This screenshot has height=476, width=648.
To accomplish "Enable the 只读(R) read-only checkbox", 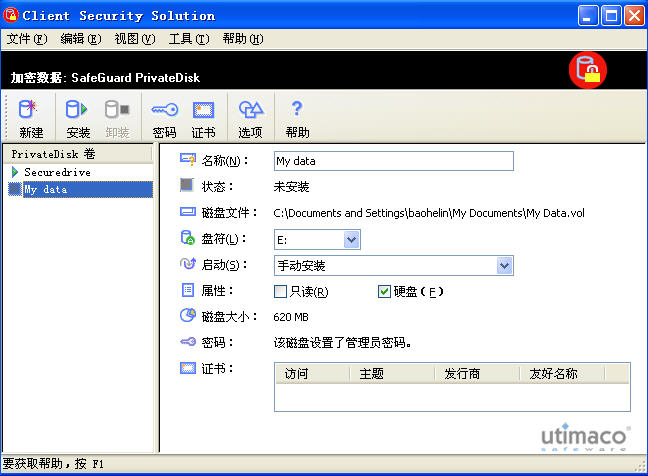I will [280, 292].
